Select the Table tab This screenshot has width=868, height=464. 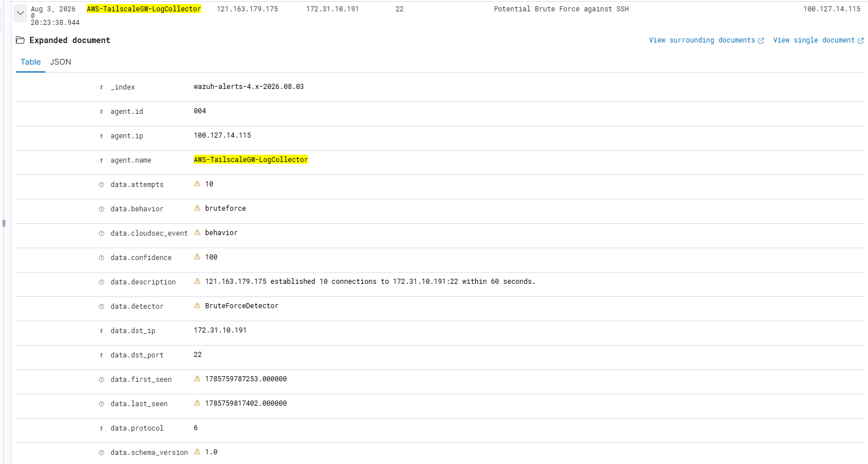tap(31, 62)
